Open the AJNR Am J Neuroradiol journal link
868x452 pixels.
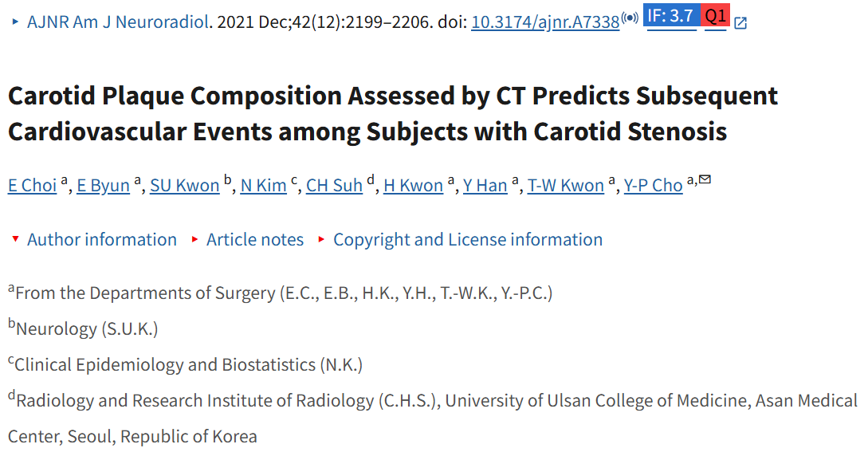click(x=118, y=22)
